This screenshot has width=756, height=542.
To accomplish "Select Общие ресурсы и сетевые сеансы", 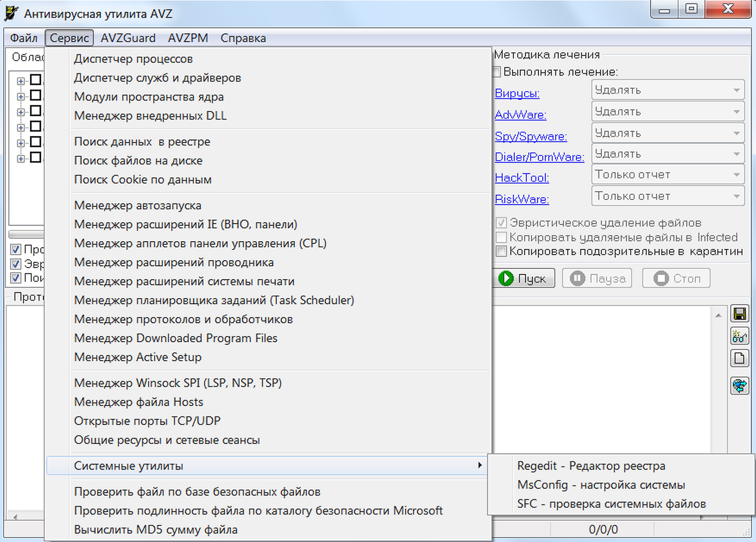I will click(268, 439).
